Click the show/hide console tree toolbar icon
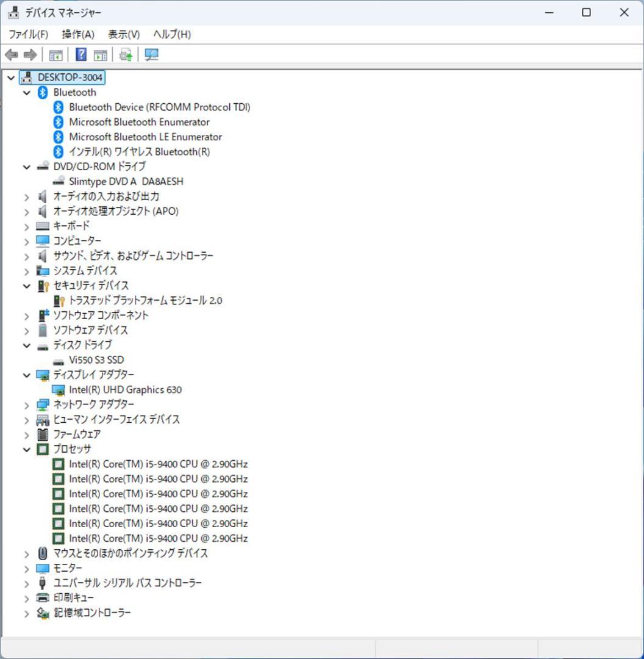This screenshot has width=644, height=659. [x=55, y=55]
